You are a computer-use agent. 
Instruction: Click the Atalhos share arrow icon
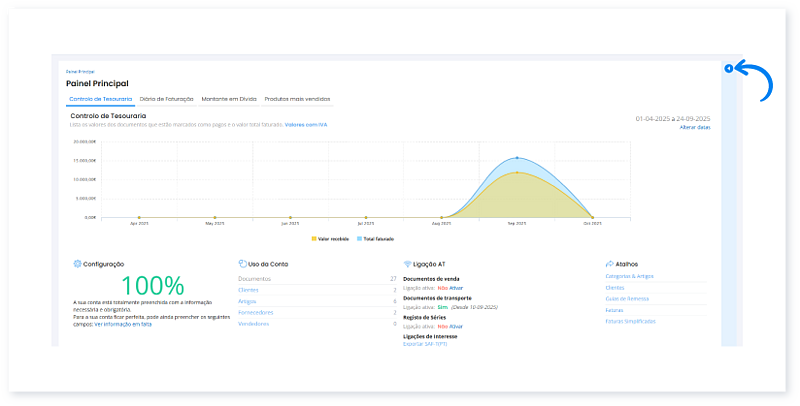point(609,264)
